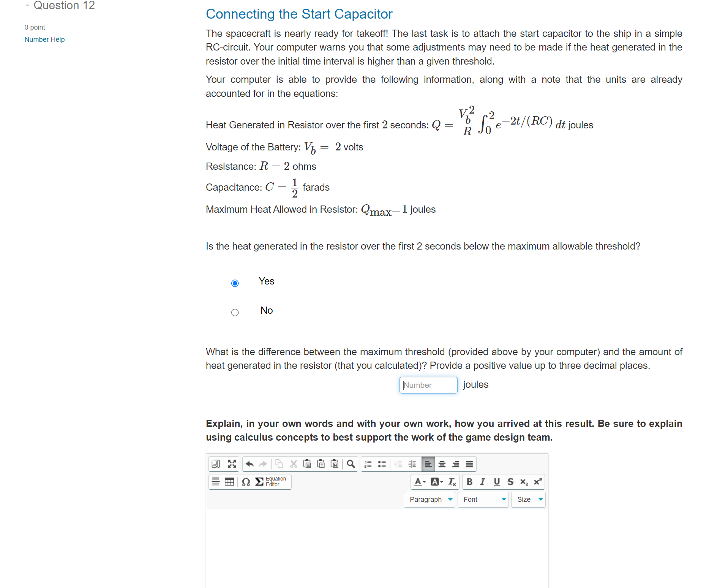Maximize the editor with the fullscreen icon
Screen dimensions: 728x588
(x=232, y=464)
